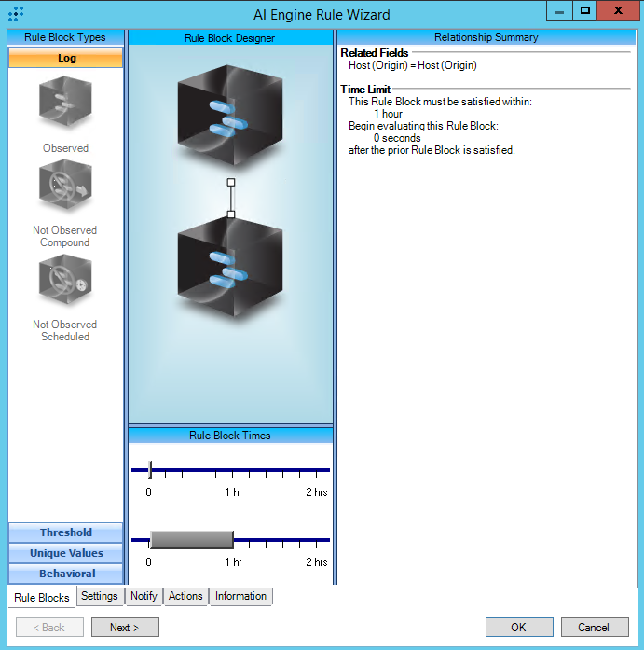Select the Not Observed Compound block icon

click(65, 189)
